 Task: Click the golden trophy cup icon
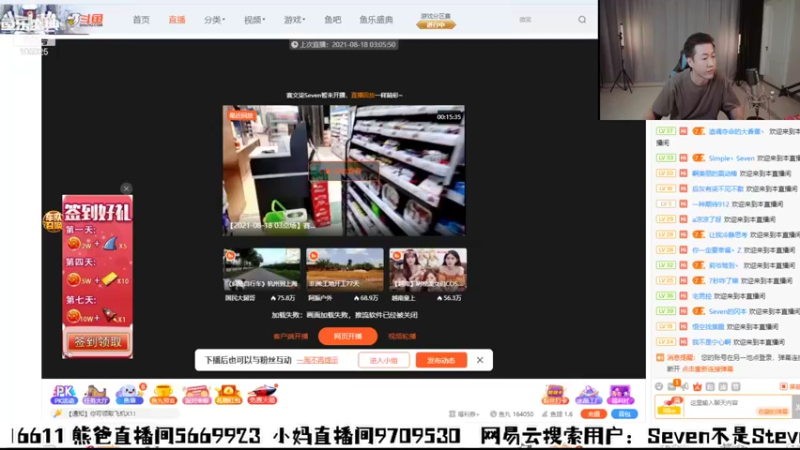(x=163, y=394)
